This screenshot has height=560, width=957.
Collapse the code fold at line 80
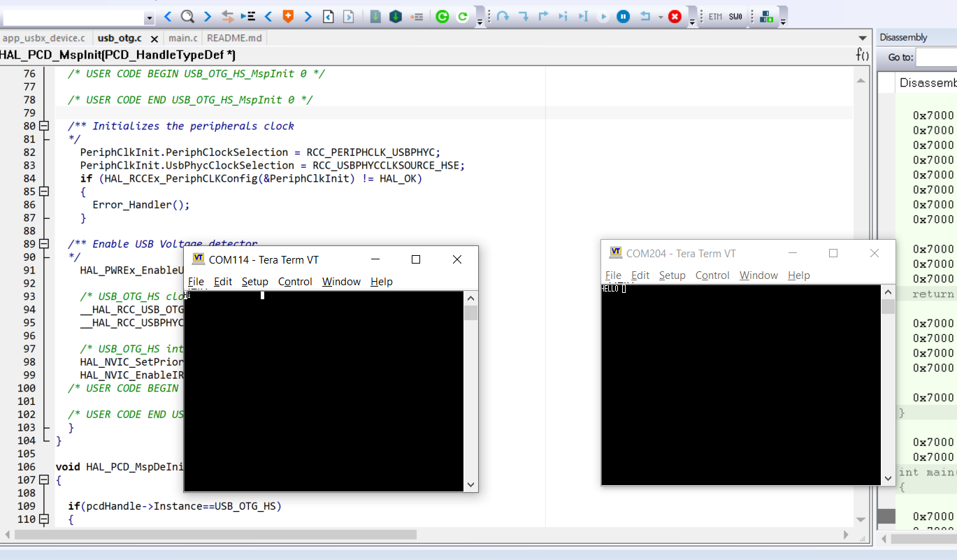(x=43, y=126)
